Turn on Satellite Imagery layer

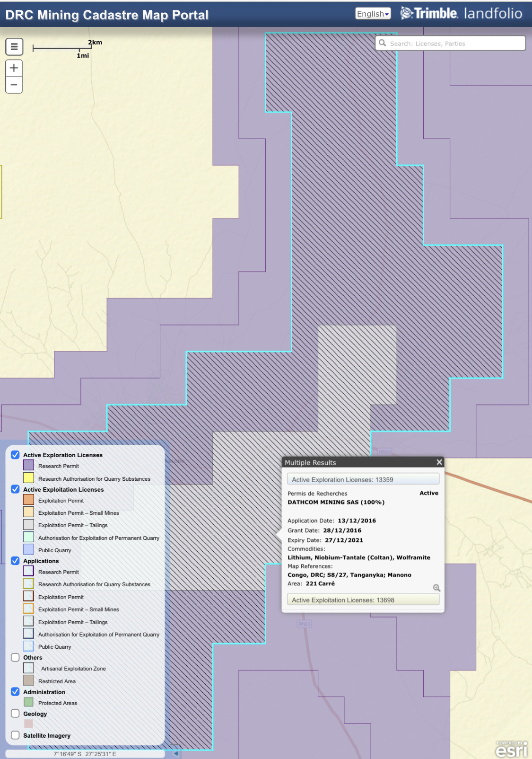coord(15,735)
